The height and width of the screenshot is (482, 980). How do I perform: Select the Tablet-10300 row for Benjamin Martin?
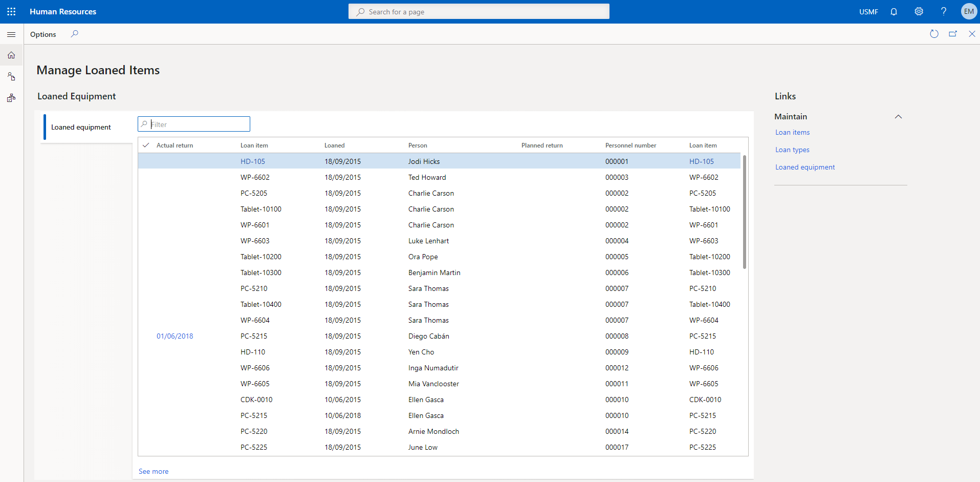434,272
